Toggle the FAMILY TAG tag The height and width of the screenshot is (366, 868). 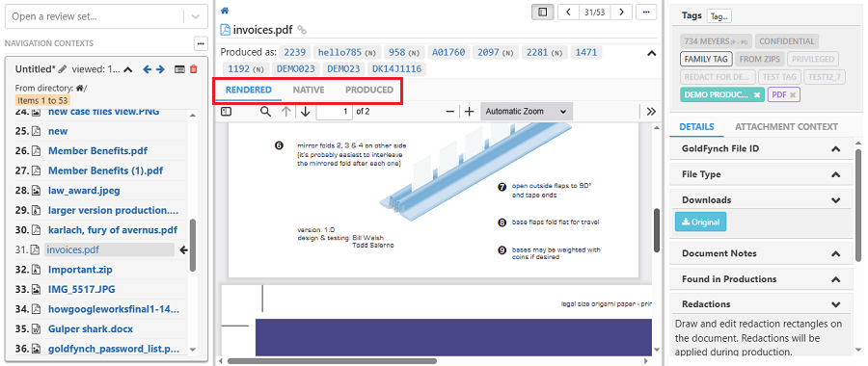[x=706, y=59]
